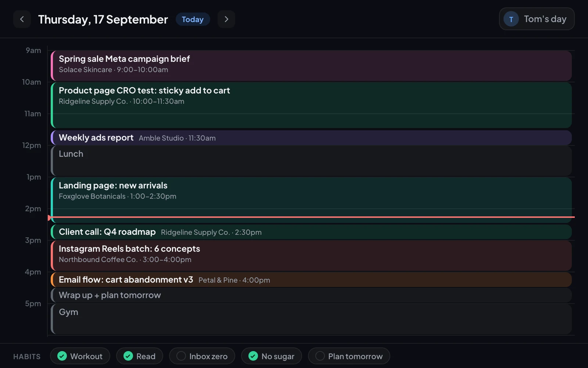Go to previous day with left chevron

click(22, 19)
